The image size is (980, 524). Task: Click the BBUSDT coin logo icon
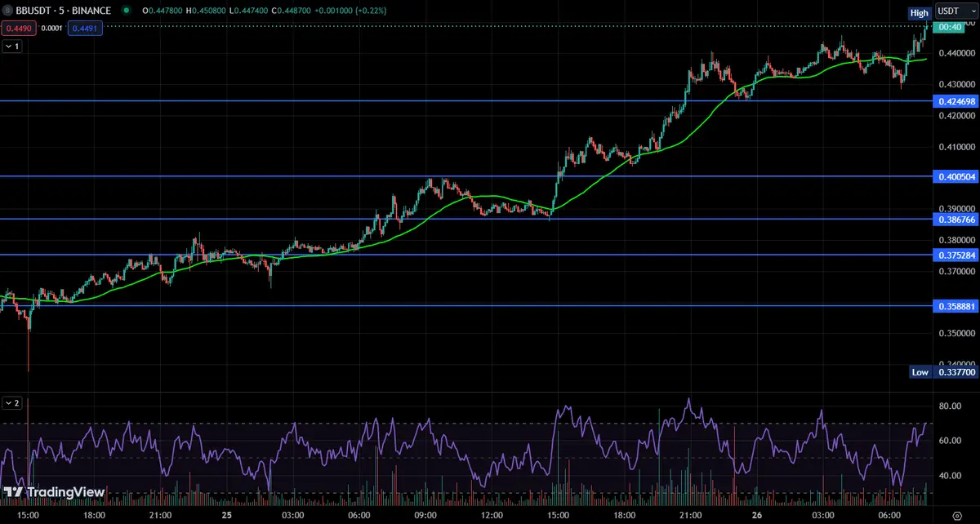point(8,11)
